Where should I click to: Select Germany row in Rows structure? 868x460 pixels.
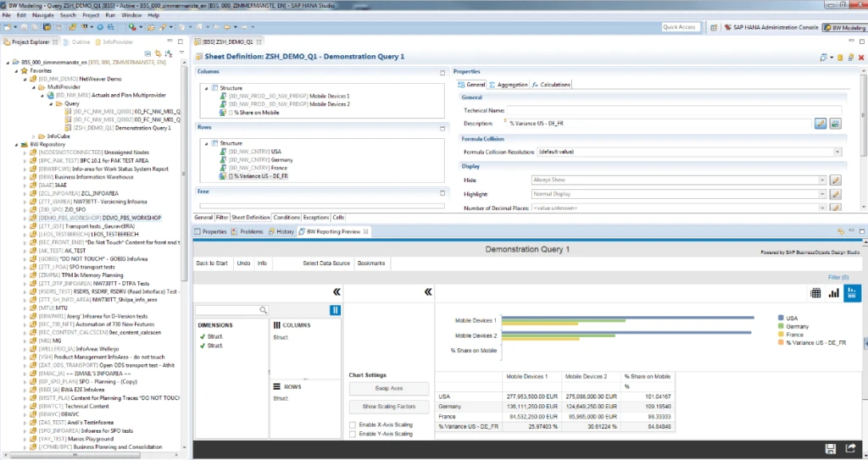tap(256, 159)
